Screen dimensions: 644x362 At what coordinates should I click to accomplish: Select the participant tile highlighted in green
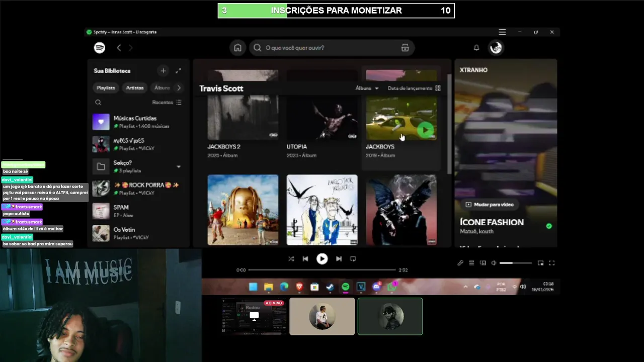(x=390, y=316)
